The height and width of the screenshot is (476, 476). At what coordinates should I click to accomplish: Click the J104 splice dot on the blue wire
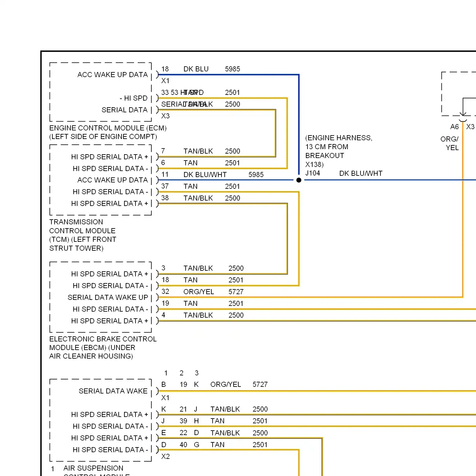(299, 180)
